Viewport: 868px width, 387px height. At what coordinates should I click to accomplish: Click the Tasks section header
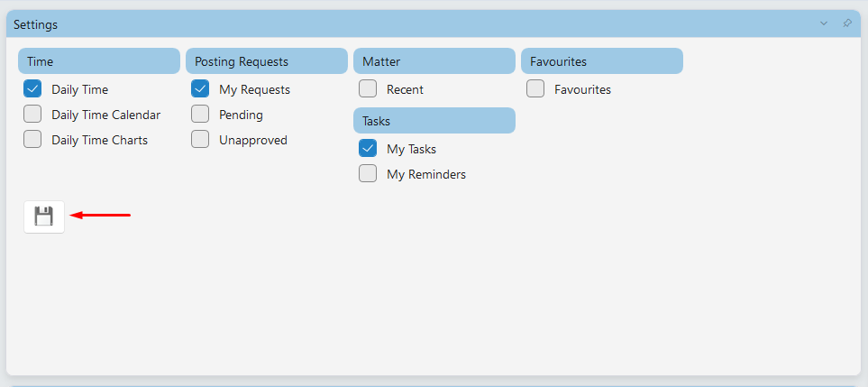tap(434, 121)
